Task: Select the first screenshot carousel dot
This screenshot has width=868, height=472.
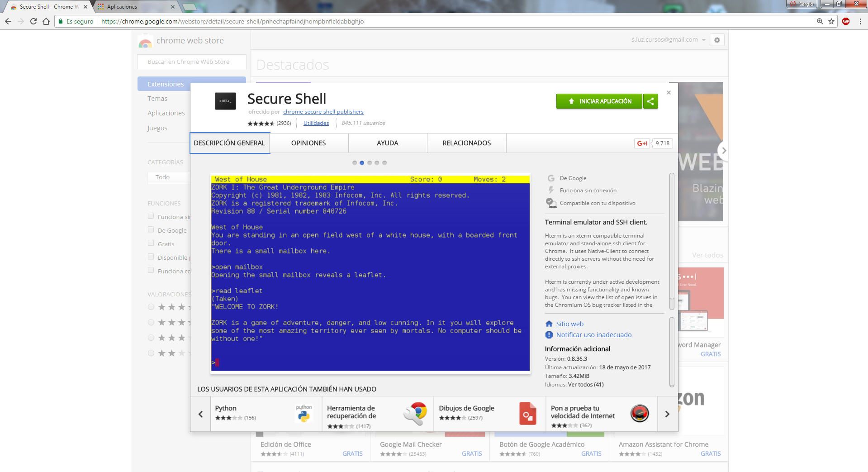Action: [x=355, y=163]
